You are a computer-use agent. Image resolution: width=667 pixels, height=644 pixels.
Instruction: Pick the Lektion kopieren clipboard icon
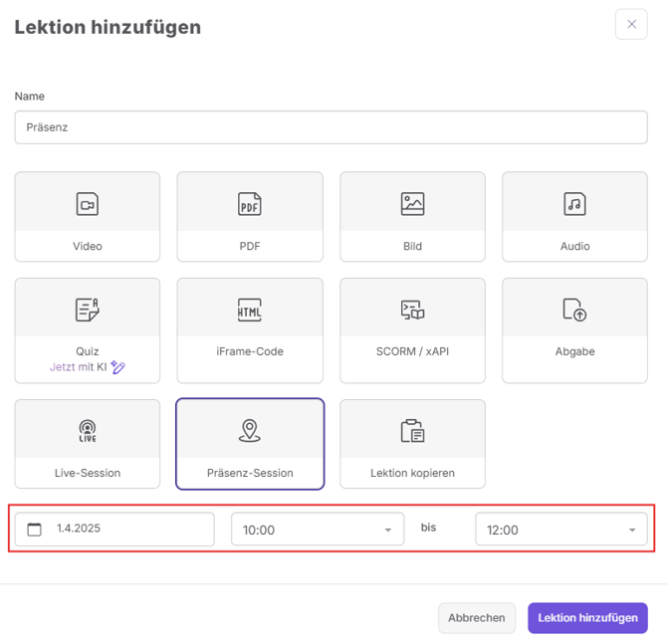point(412,431)
